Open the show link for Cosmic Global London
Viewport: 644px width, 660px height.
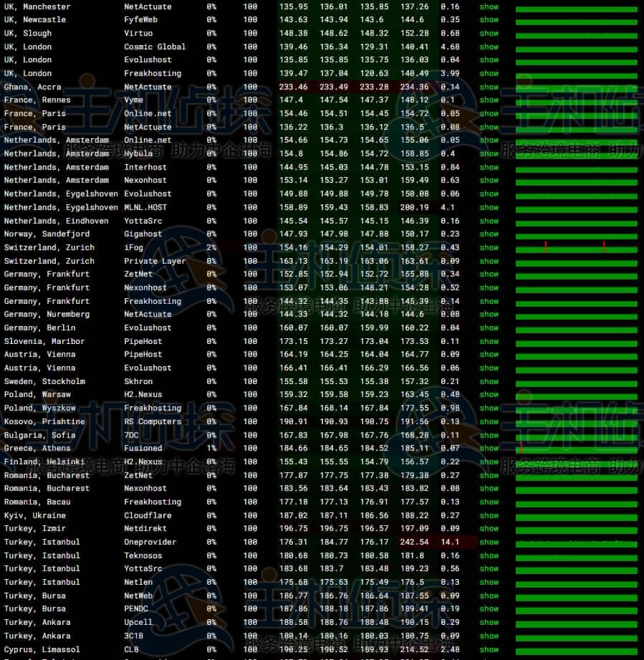[489, 47]
